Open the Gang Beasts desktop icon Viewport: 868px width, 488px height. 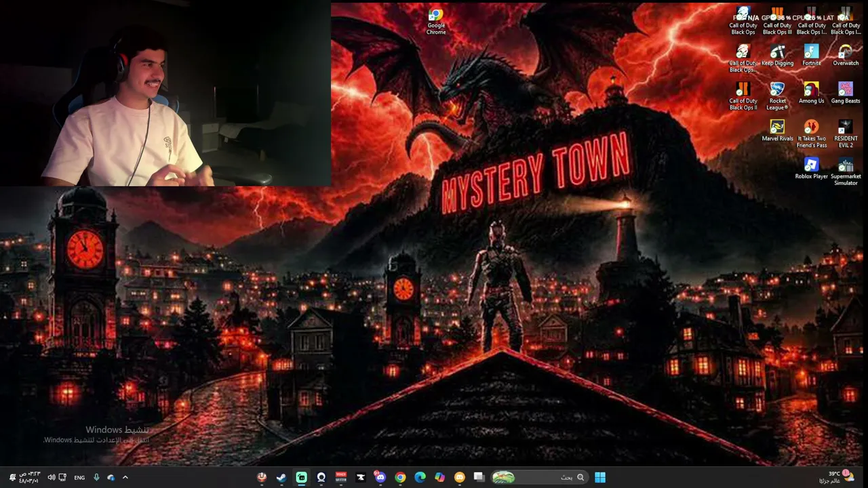(846, 93)
